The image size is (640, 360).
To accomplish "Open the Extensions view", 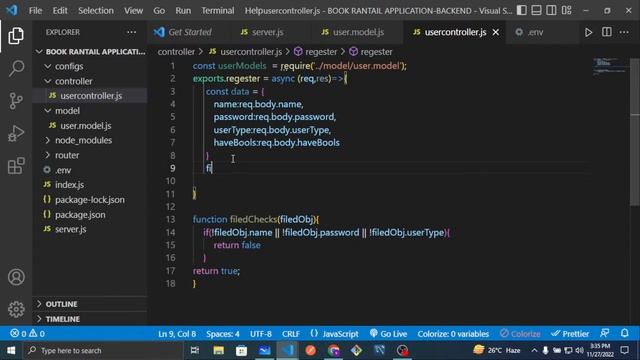I will pyautogui.click(x=16, y=166).
